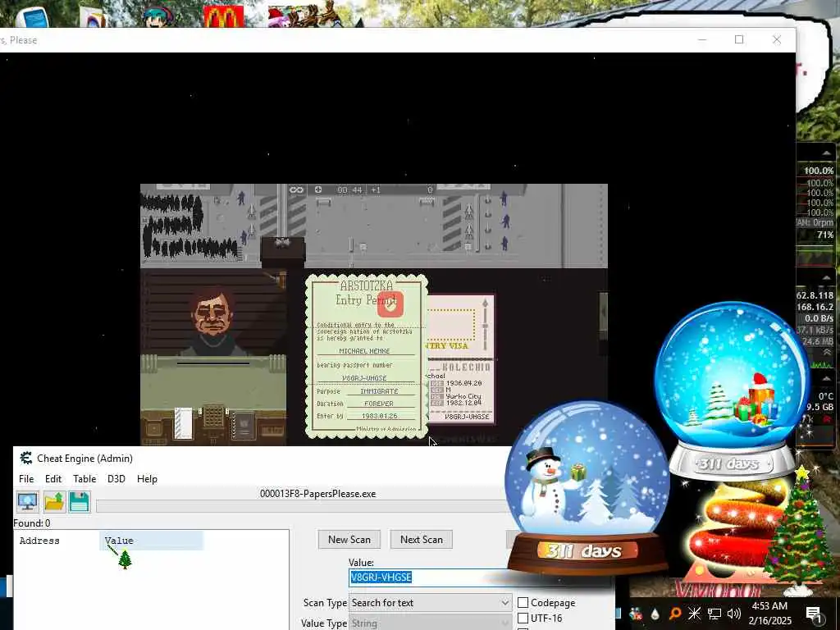Click the anime character desktop icon
This screenshot has width=840, height=630.
[158, 15]
